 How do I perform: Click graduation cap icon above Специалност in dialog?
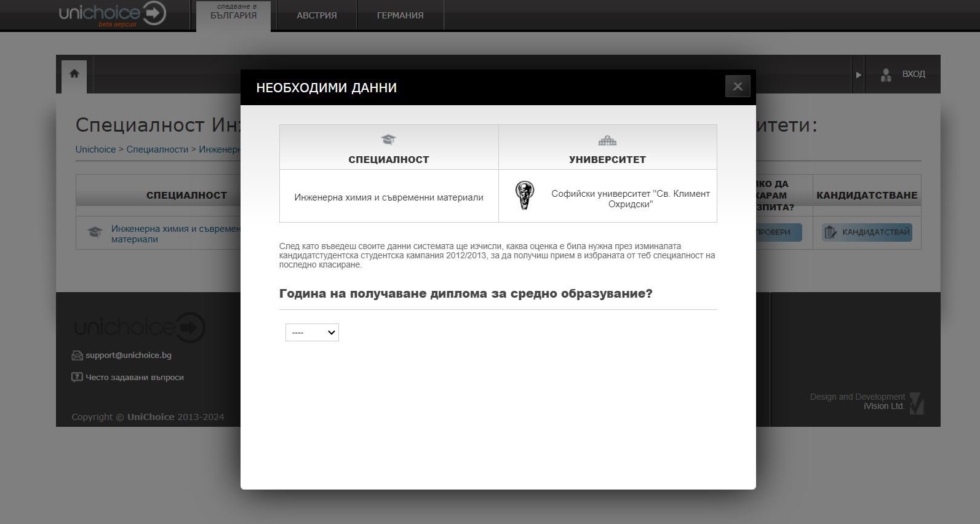[x=388, y=140]
